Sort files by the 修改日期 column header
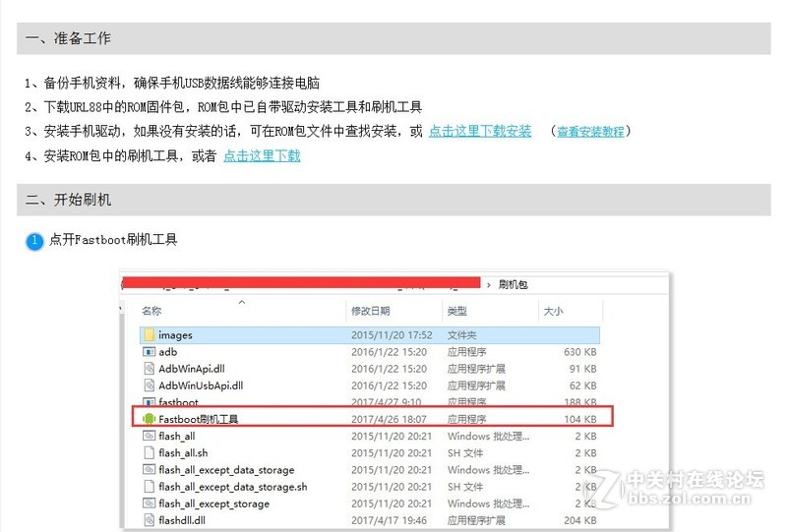Image resolution: width=787 pixels, height=532 pixels. (371, 311)
